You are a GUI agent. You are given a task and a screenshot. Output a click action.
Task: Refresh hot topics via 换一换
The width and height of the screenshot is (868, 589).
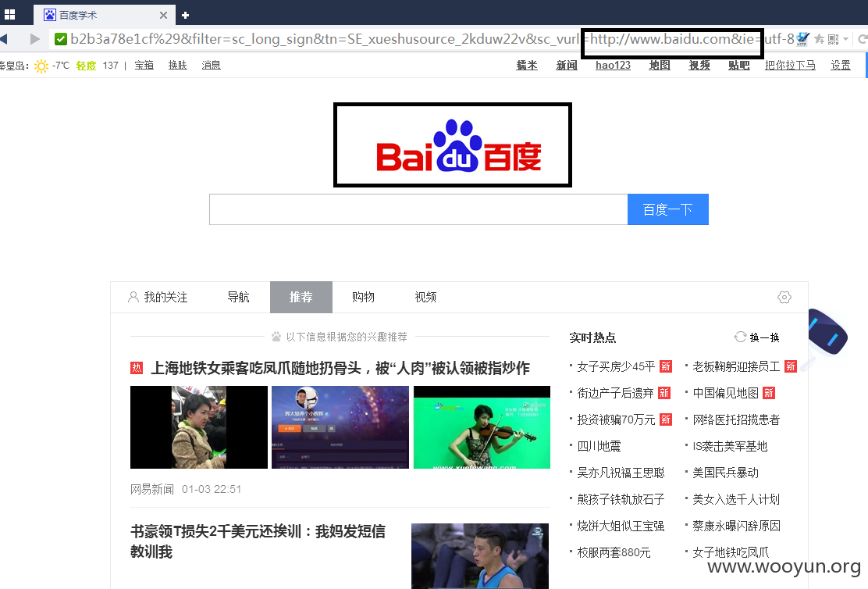coord(756,337)
